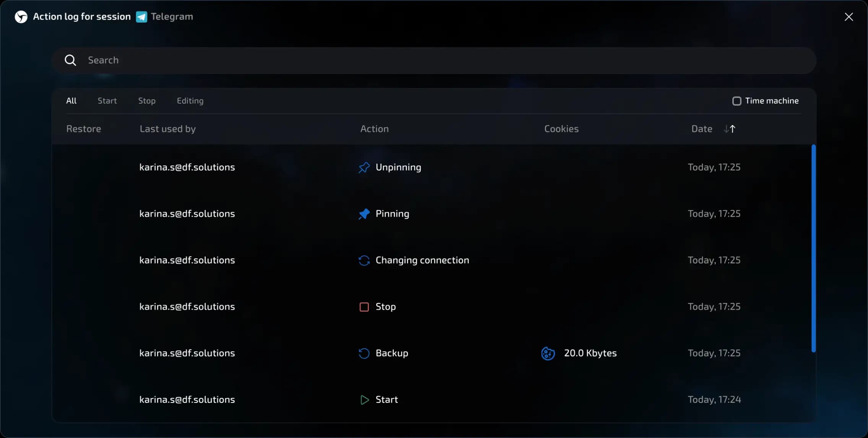Click the Unpinning pin icon
Viewport: 868px width, 438px height.
pyautogui.click(x=364, y=167)
